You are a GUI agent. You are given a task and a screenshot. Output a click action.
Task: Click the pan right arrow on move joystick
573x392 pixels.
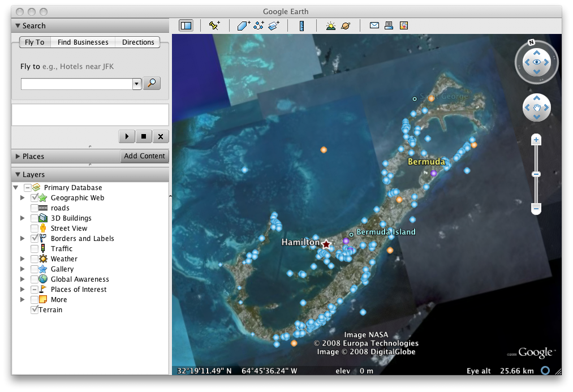pyautogui.click(x=546, y=107)
